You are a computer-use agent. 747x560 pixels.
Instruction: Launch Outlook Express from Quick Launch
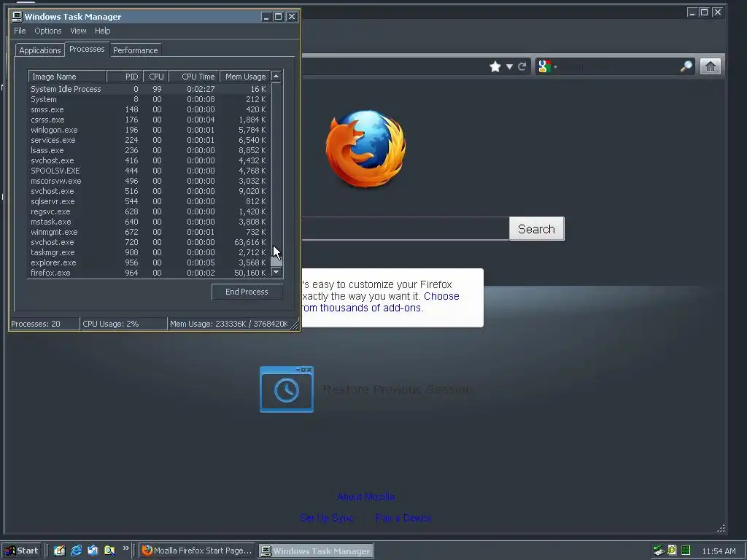[x=93, y=551]
